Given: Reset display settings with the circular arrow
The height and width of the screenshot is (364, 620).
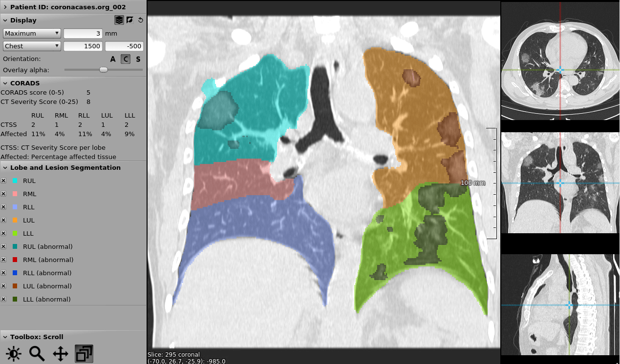Looking at the screenshot, I should click(141, 20).
